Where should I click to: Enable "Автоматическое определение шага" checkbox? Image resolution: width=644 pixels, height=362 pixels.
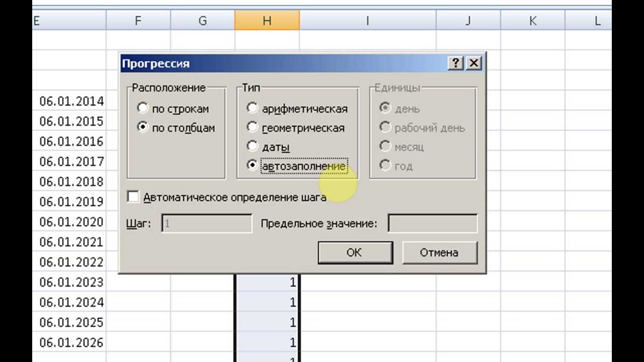[x=133, y=197]
